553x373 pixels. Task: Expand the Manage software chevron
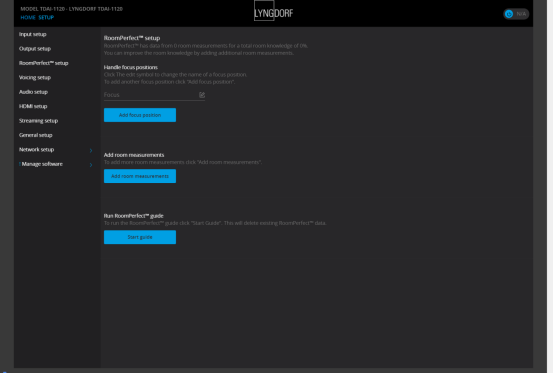pyautogui.click(x=91, y=165)
